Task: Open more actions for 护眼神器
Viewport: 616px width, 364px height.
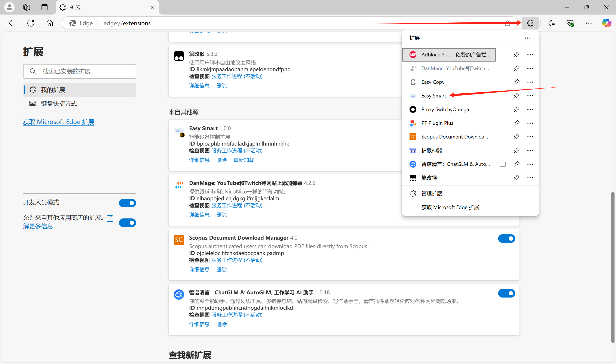Action: tap(530, 150)
